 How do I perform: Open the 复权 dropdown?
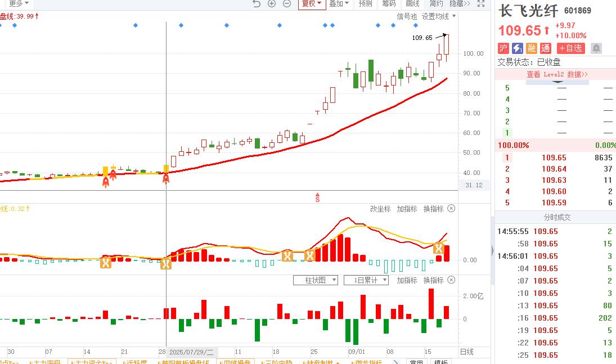(312, 4)
